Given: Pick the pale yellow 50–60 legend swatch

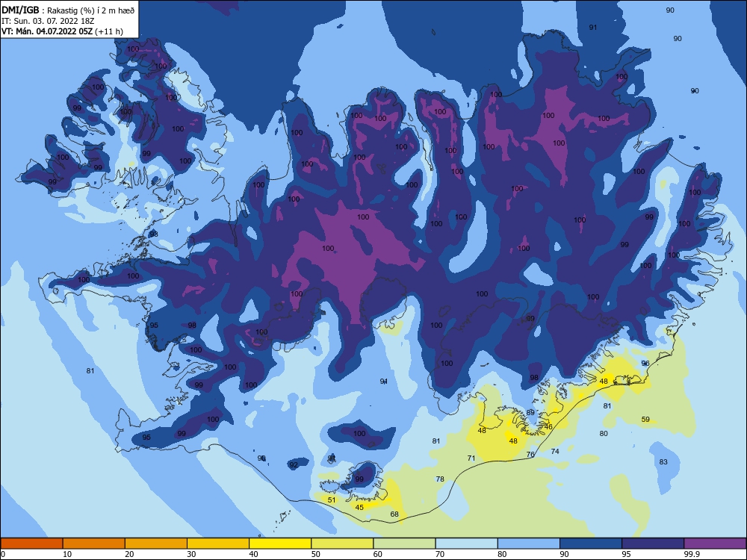Looking at the screenshot, I should [x=342, y=544].
